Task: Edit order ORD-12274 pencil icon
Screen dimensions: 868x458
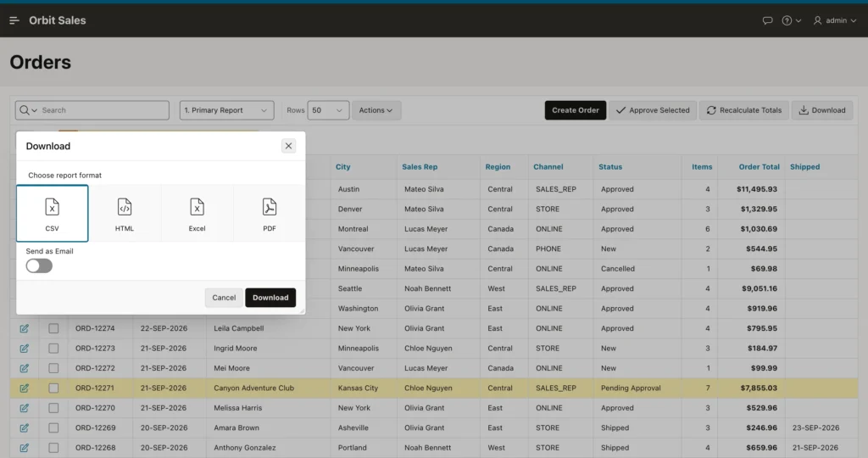Action: pos(25,328)
